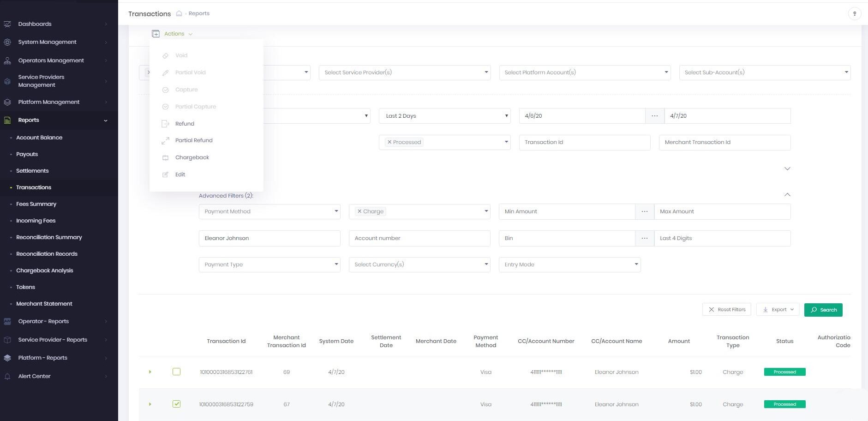Click the Alert Center bell icon
Viewport: 868px width, 421px height.
(7, 376)
